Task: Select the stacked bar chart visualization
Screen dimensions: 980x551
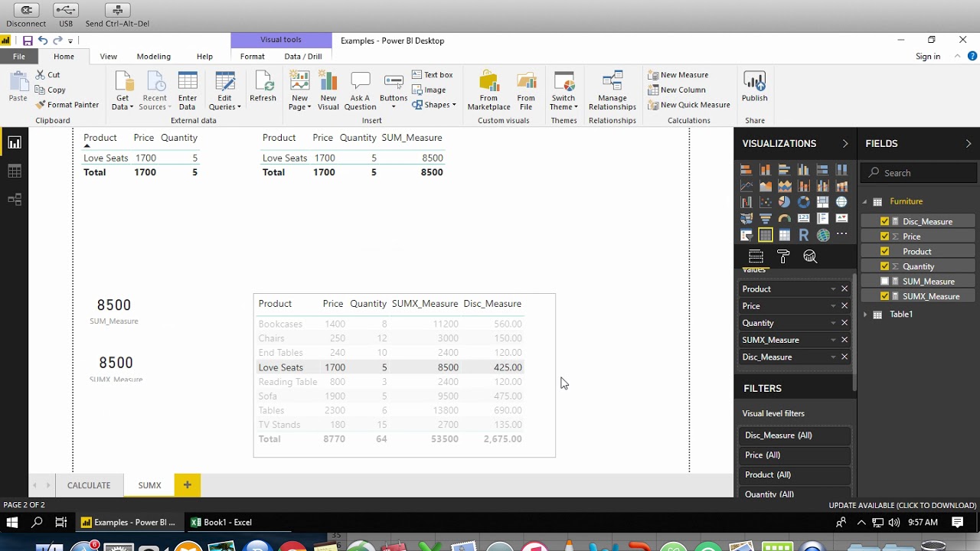Action: (x=746, y=170)
